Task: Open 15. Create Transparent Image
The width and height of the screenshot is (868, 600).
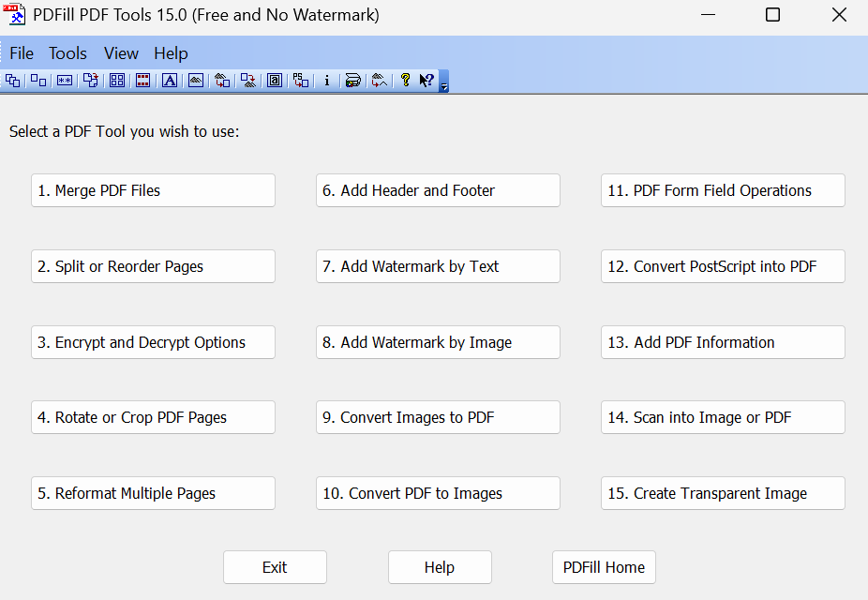Action: pyautogui.click(x=723, y=493)
